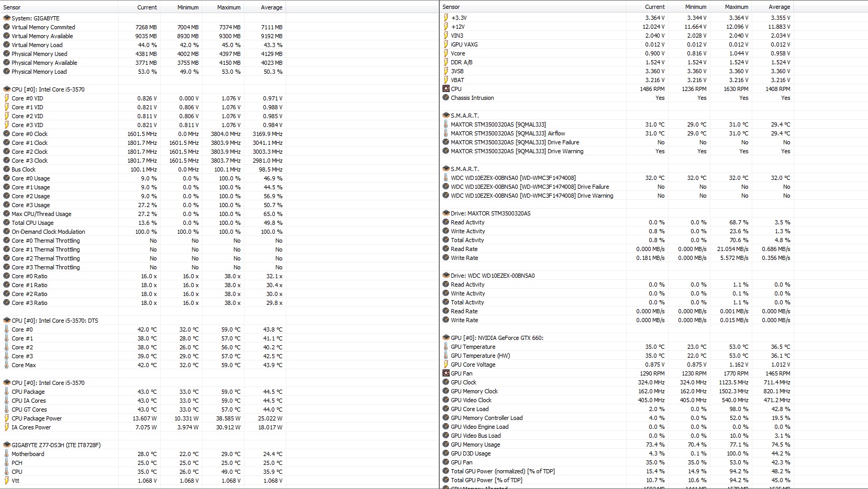The width and height of the screenshot is (868, 489).
Task: Click the round icon beside Total CPU Usage
Action: tap(6, 223)
